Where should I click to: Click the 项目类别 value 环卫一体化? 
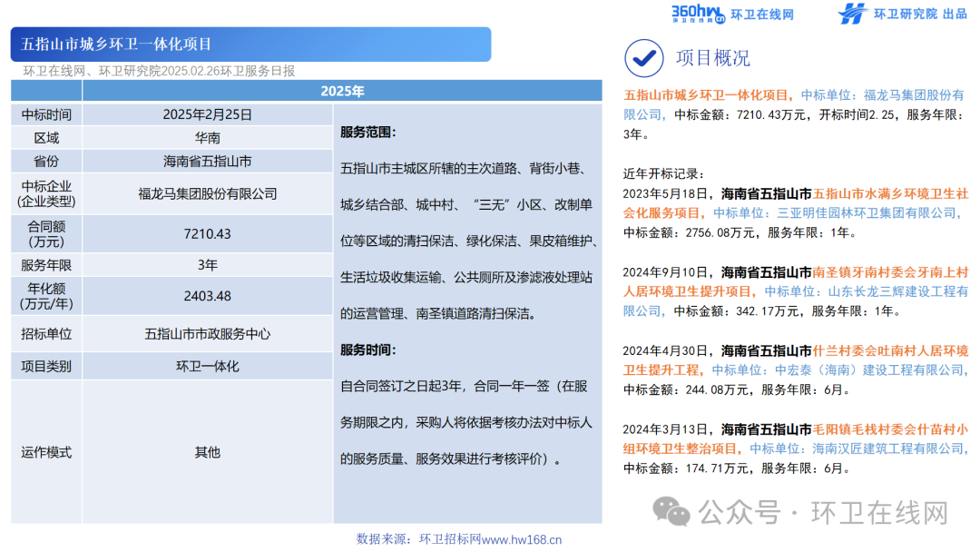pyautogui.click(x=208, y=366)
